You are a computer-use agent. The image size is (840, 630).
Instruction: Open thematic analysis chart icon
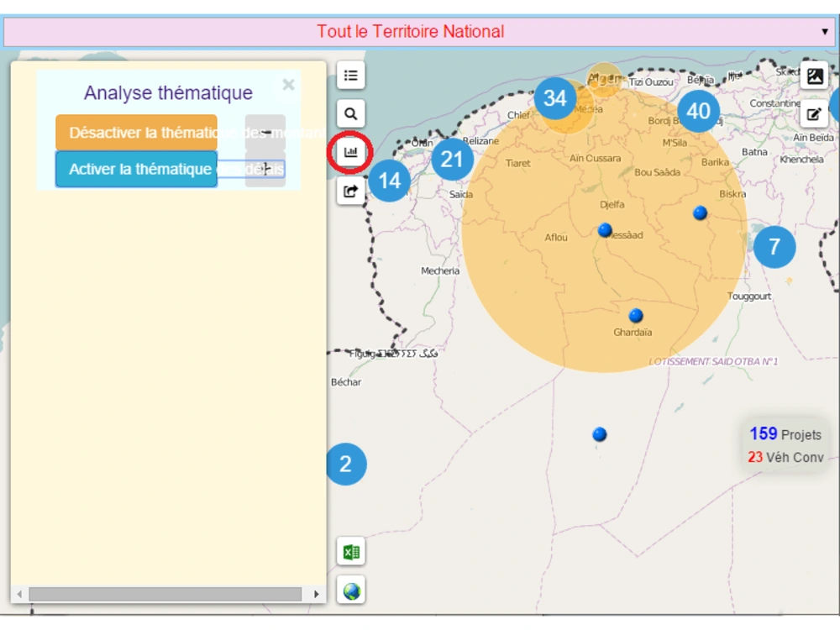pyautogui.click(x=351, y=152)
